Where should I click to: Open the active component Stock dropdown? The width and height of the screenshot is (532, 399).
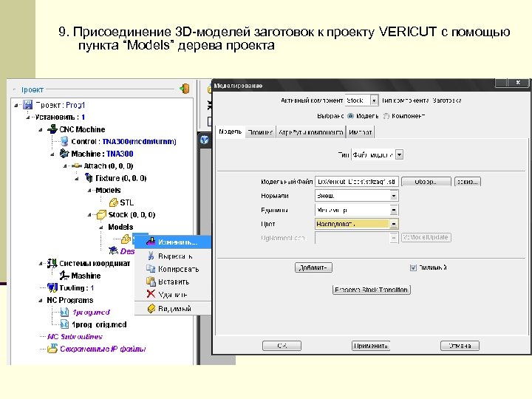374,100
